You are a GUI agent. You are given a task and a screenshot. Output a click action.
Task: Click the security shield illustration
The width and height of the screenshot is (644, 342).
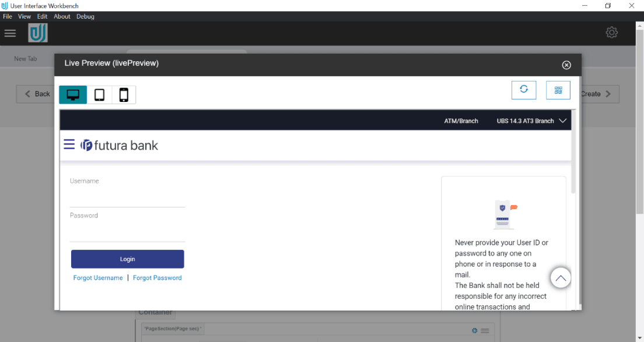tap(503, 214)
